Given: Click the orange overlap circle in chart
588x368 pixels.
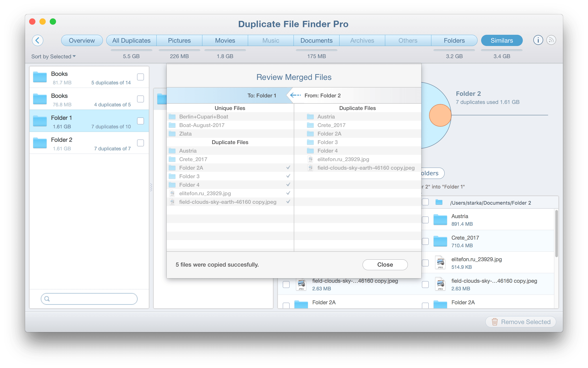Looking at the screenshot, I should 440,115.
